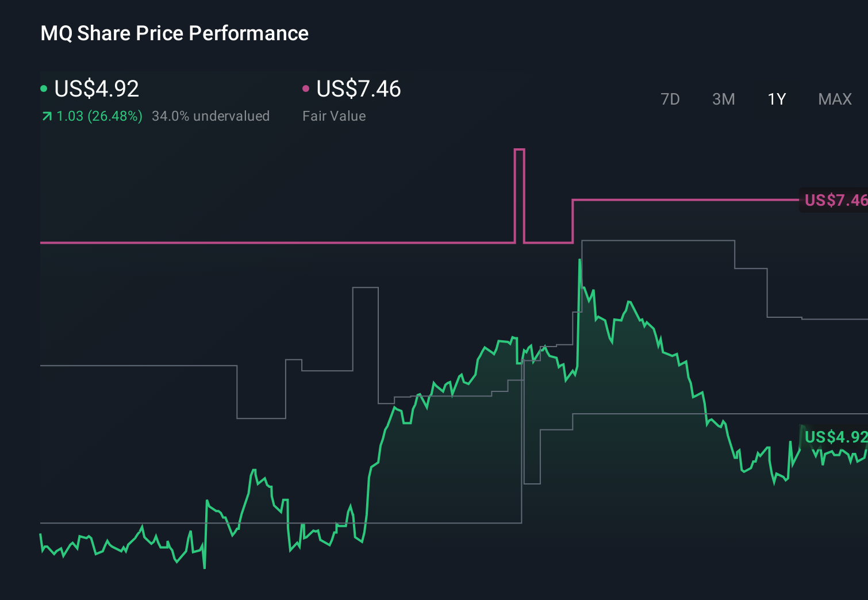Click the 34.0% undervalued label
This screenshot has height=600, width=868.
tap(210, 116)
